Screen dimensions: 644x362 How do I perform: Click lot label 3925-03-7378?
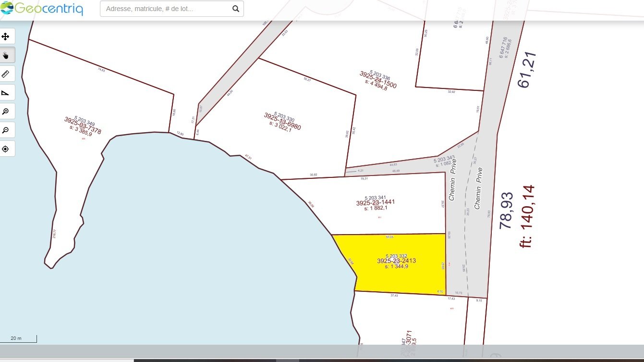point(83,125)
